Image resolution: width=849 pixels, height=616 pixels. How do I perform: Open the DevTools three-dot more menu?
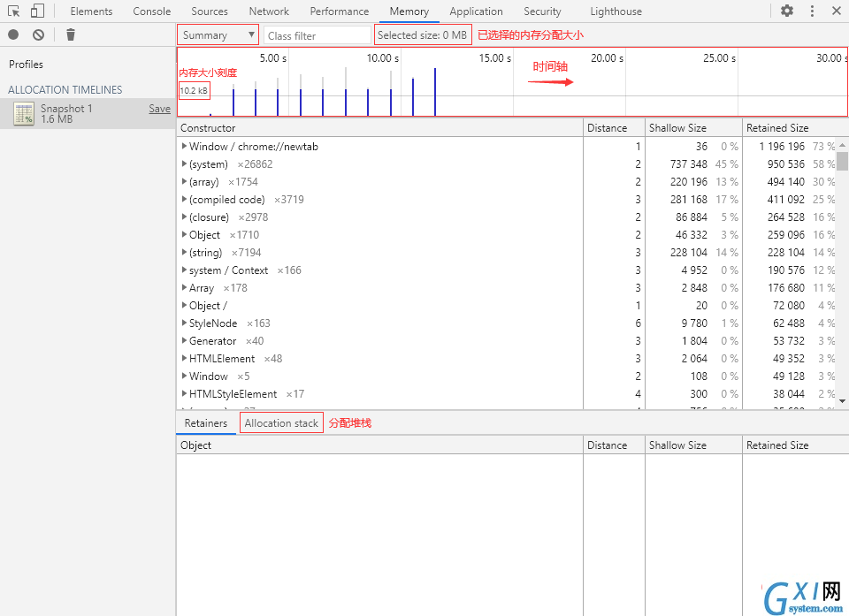(x=812, y=11)
